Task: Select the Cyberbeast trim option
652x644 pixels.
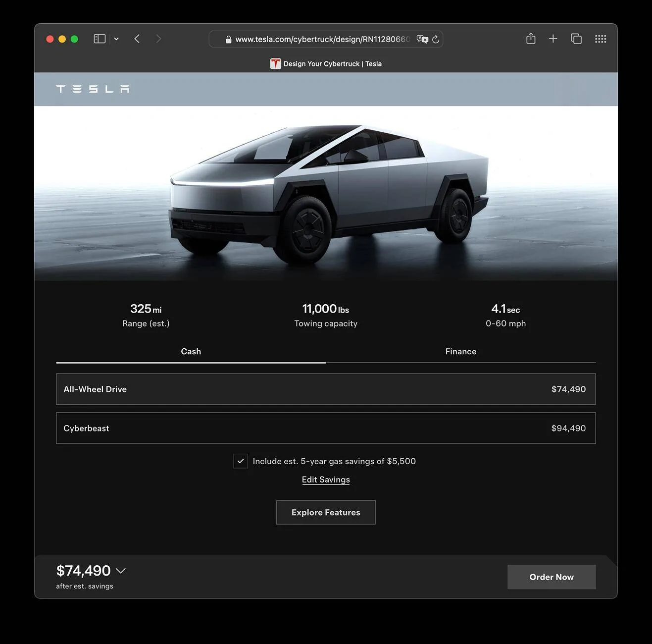Action: [x=326, y=428]
